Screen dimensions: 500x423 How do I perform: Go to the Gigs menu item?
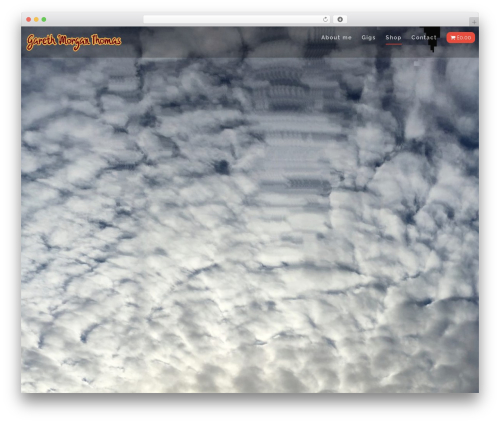pyautogui.click(x=368, y=38)
